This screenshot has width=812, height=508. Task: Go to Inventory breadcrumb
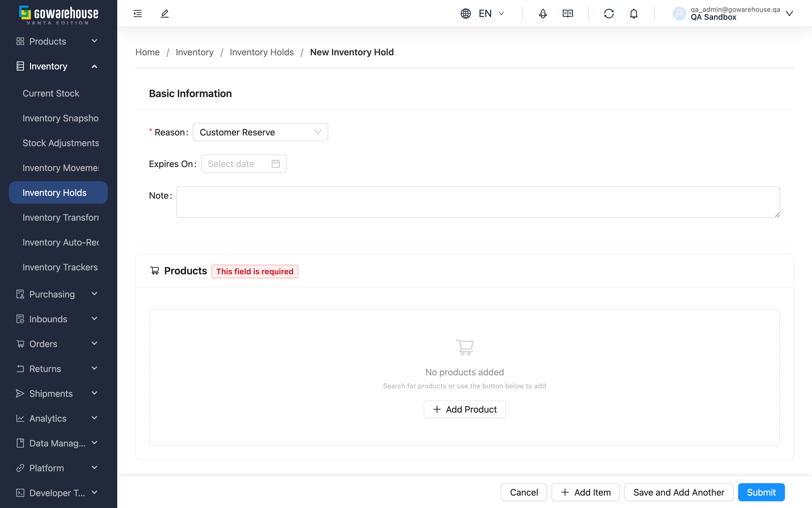pos(195,52)
